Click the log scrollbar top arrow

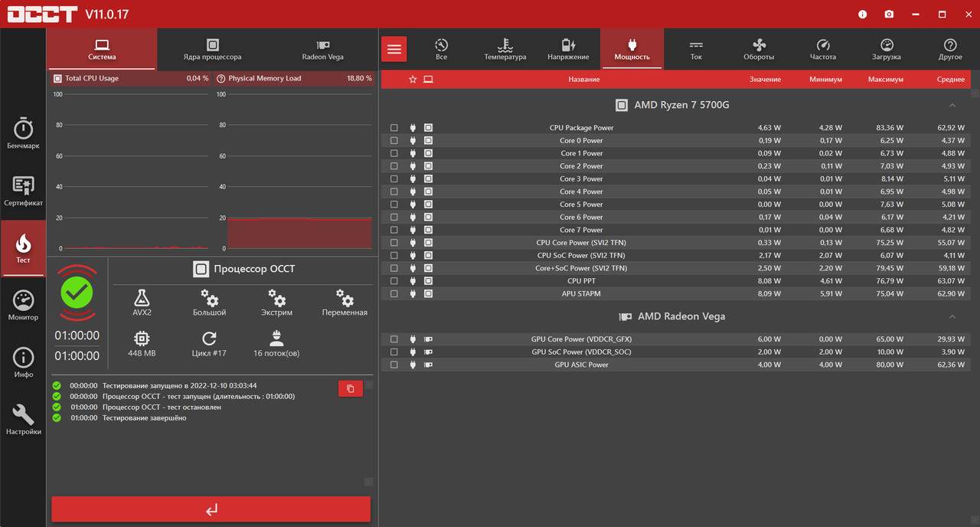368,385
